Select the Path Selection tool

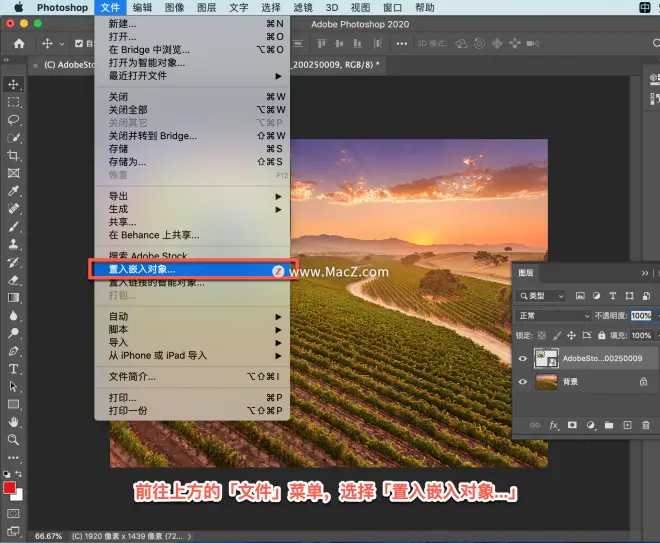point(13,386)
